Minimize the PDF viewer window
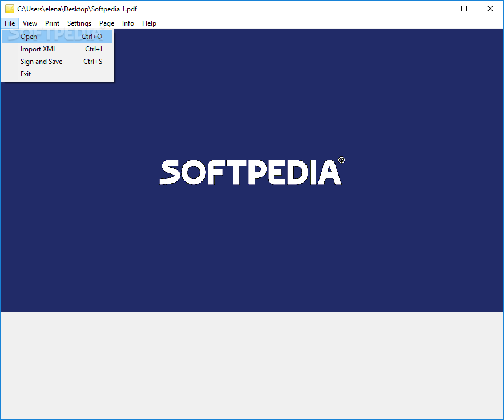504x420 pixels. 438,9
